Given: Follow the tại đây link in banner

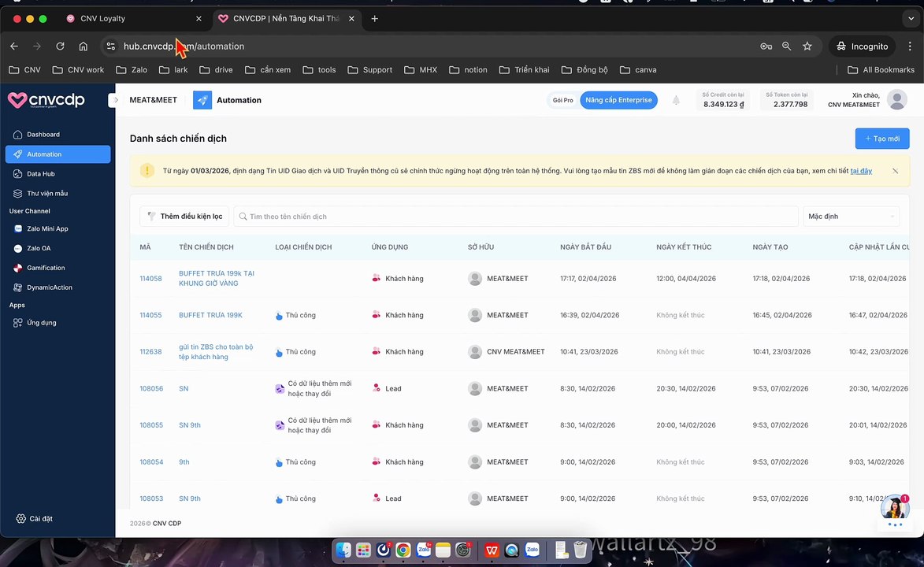Looking at the screenshot, I should [861, 171].
